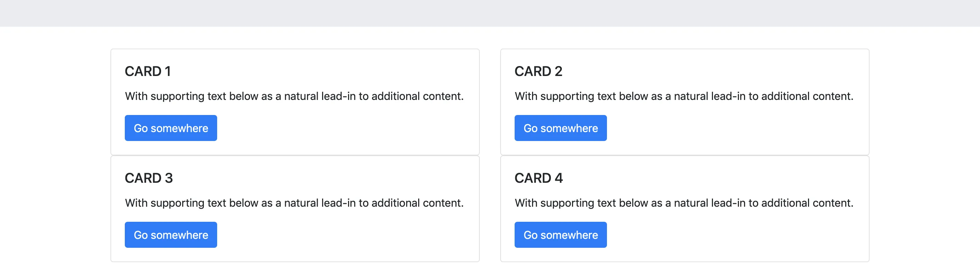980x269 pixels.
Task: Click empty area right of Card 3's button
Action: click(342, 235)
